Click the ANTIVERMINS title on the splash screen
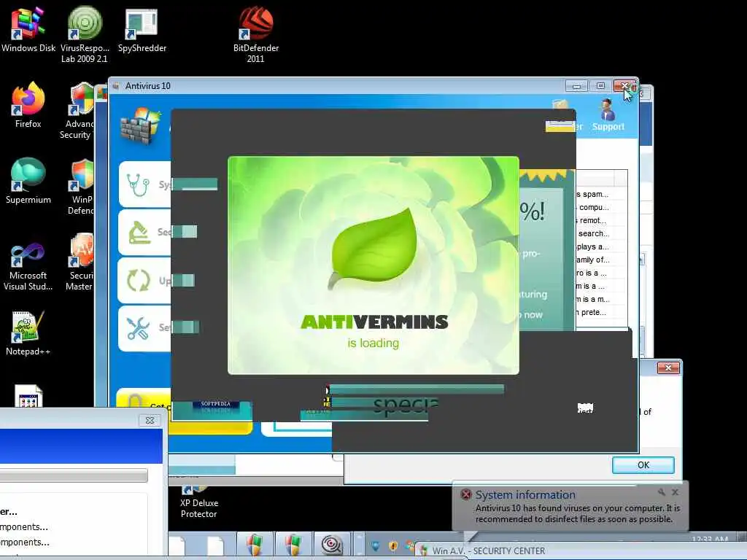The height and width of the screenshot is (560, 747). tap(374, 322)
